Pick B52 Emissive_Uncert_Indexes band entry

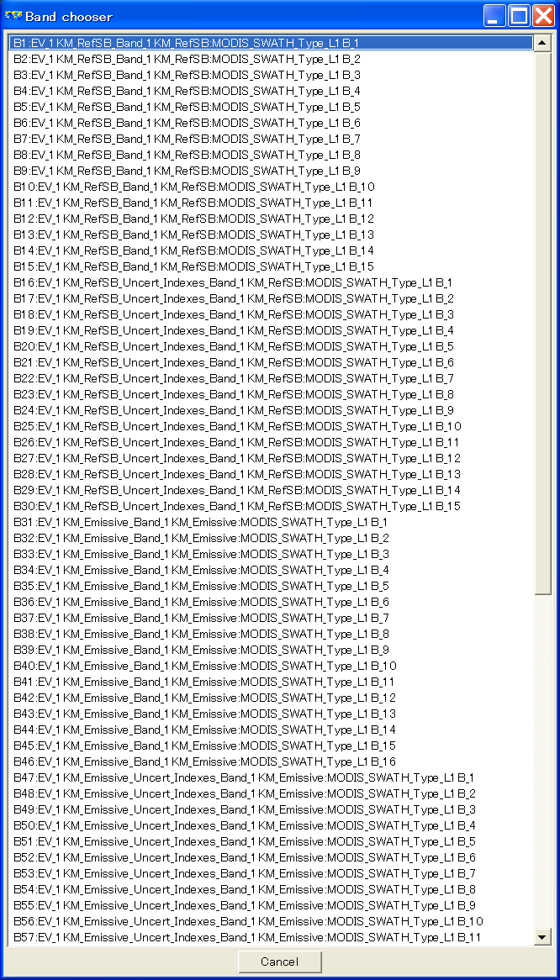272,857
